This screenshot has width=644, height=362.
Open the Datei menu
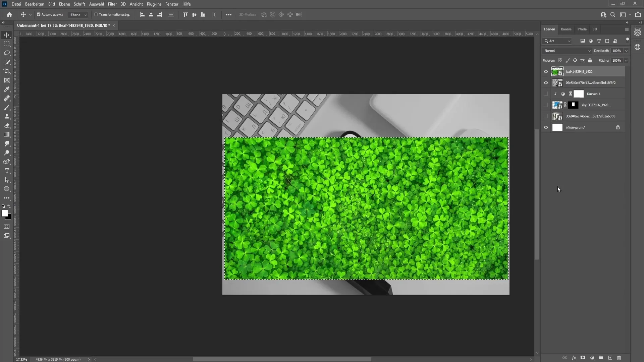pos(16,4)
